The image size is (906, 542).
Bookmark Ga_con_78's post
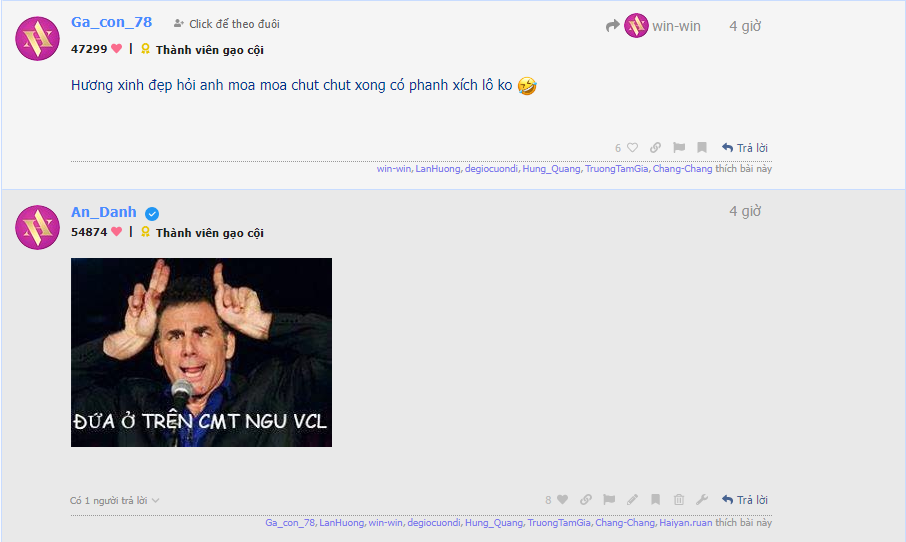702,148
